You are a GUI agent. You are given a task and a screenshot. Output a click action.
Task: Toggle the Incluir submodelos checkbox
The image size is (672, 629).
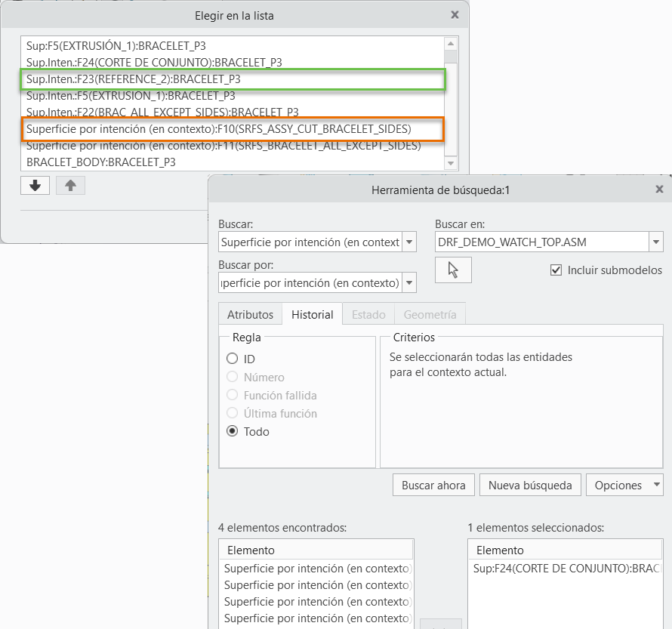(x=556, y=270)
